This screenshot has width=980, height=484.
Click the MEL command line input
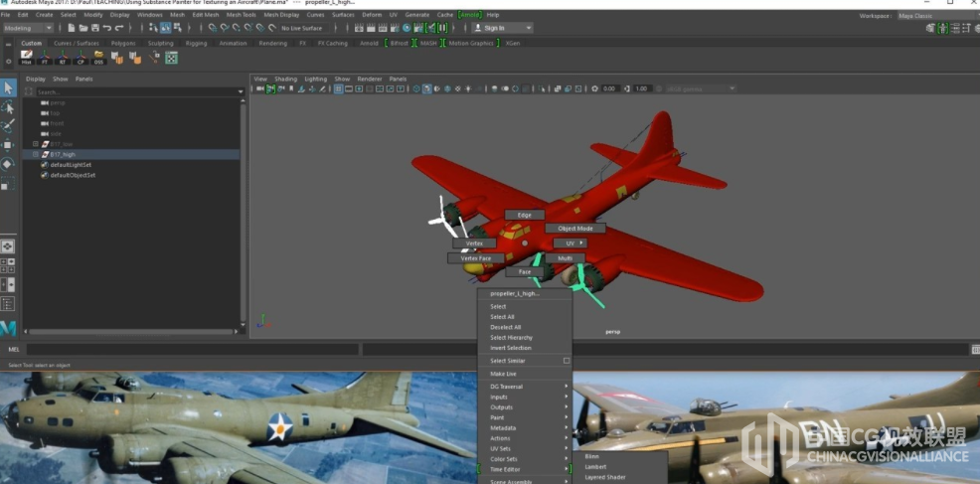pyautogui.click(x=191, y=350)
